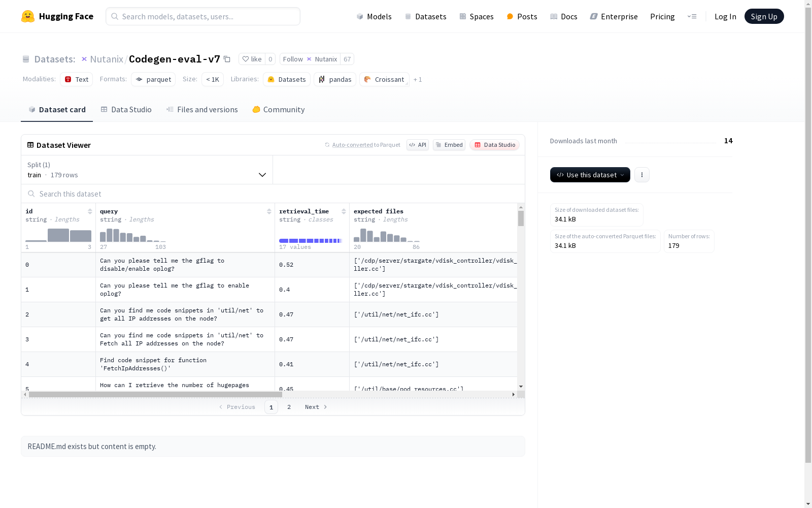Viewport: 812px width, 508px height.
Task: Click the Size <1K tag
Action: click(213, 79)
